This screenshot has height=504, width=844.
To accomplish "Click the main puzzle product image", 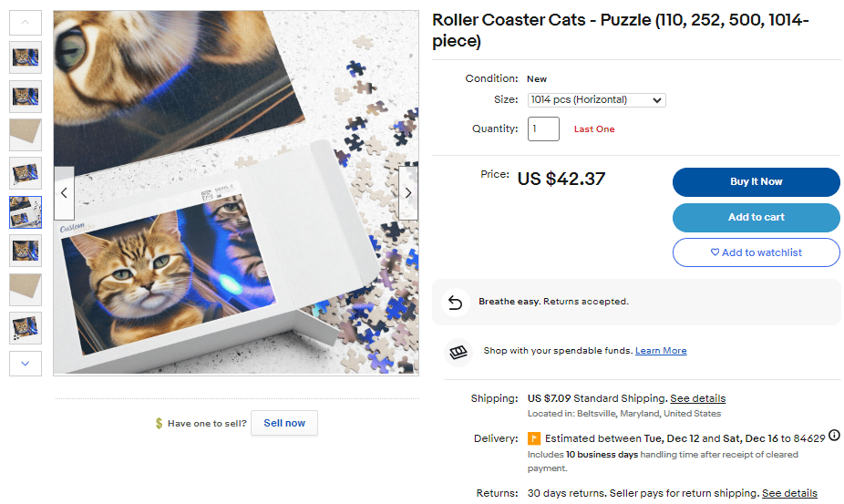I will [236, 192].
